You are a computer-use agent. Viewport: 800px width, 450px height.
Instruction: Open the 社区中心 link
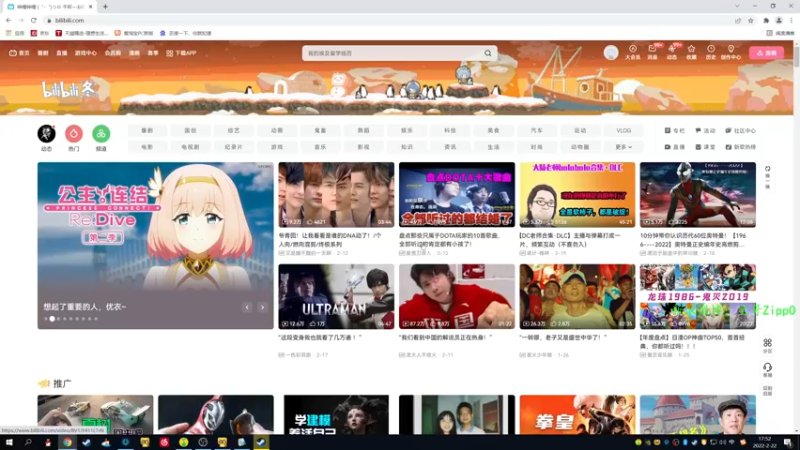(741, 131)
